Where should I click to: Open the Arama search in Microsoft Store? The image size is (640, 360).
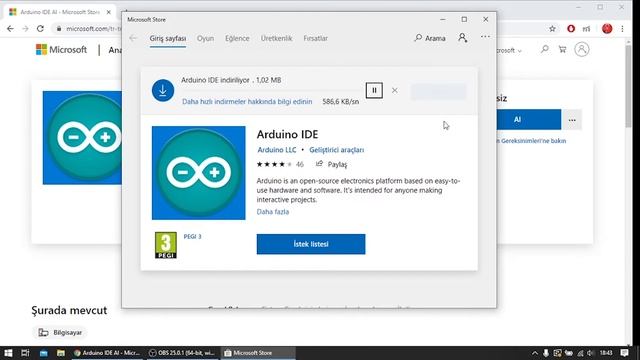430,38
